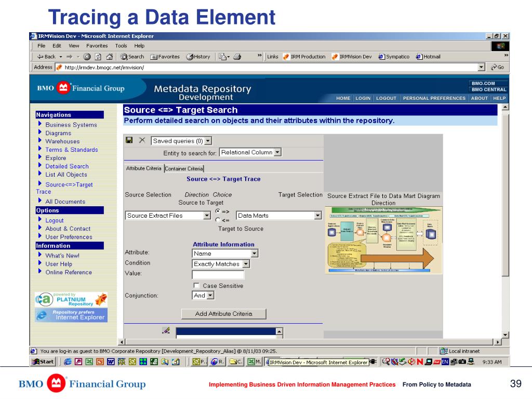Viewport: 532px width, 399px height.
Task: Expand the address bar history dropdown
Action: 482,67
